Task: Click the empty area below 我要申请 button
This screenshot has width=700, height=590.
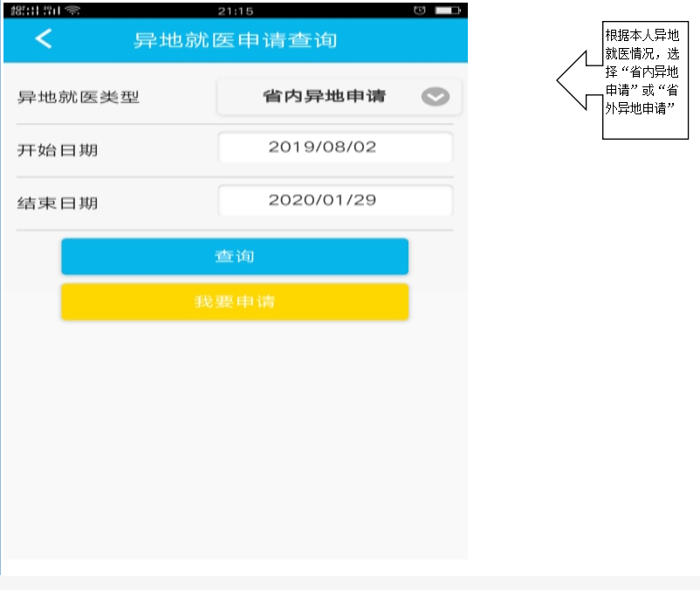Action: point(235,436)
